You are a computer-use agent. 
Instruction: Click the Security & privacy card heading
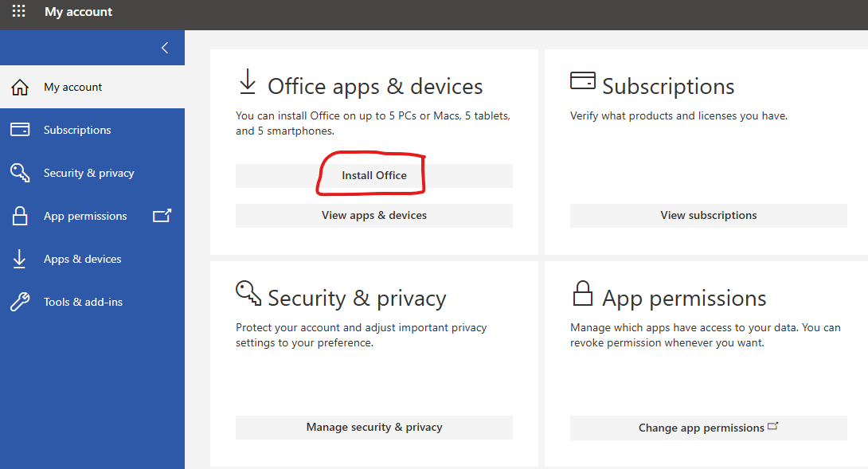pyautogui.click(x=357, y=299)
